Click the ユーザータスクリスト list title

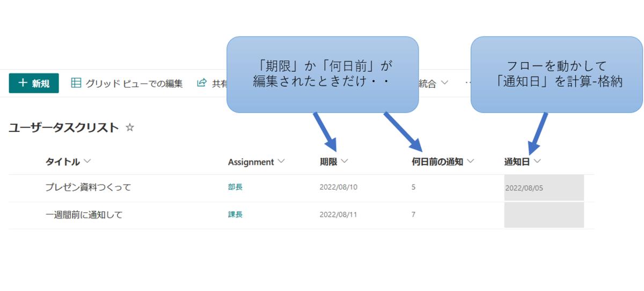63,128
